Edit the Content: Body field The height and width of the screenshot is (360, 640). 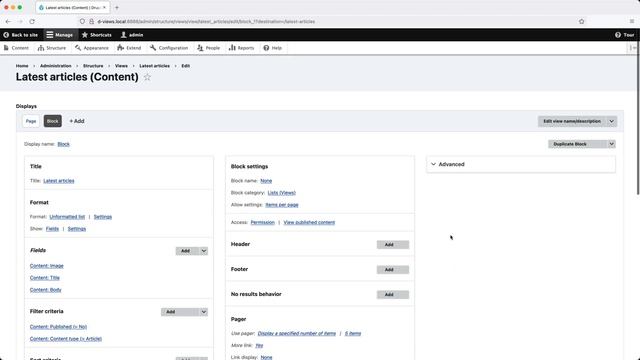46,290
